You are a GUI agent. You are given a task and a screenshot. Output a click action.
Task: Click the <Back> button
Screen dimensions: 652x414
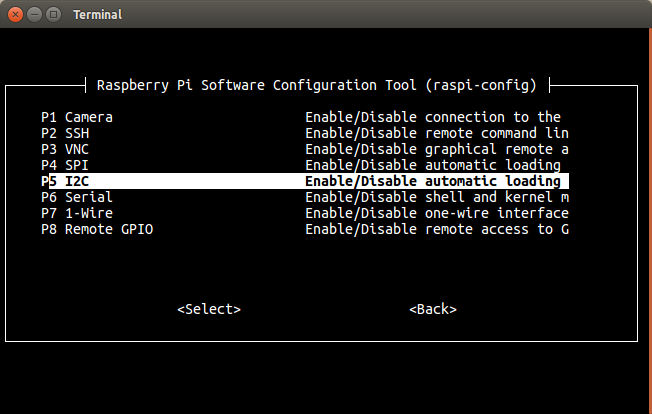pos(433,309)
